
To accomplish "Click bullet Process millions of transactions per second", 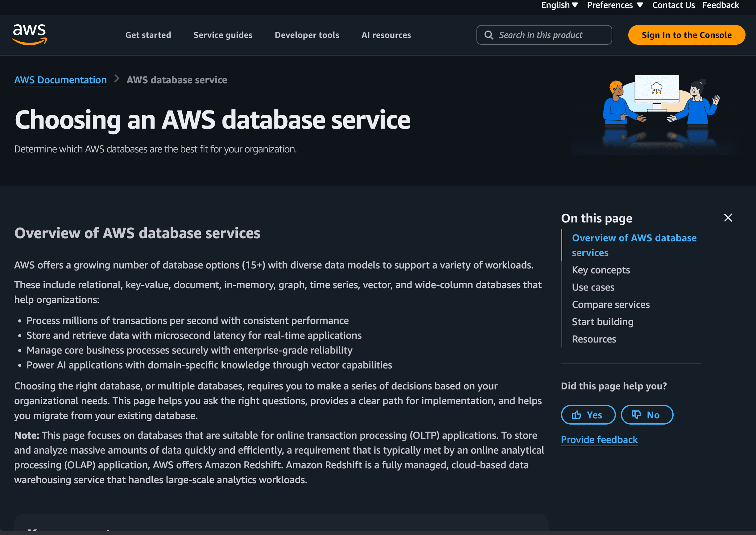I will [x=188, y=321].
